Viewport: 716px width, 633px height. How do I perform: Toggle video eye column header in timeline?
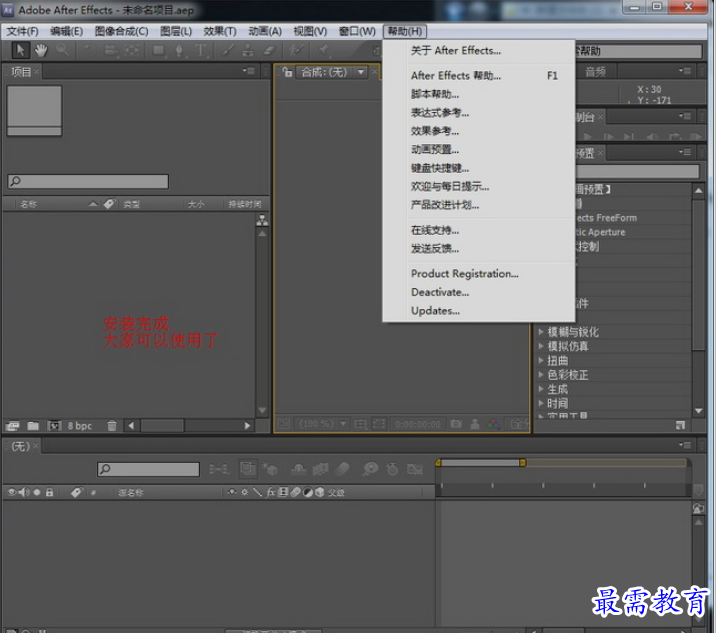(x=12, y=492)
